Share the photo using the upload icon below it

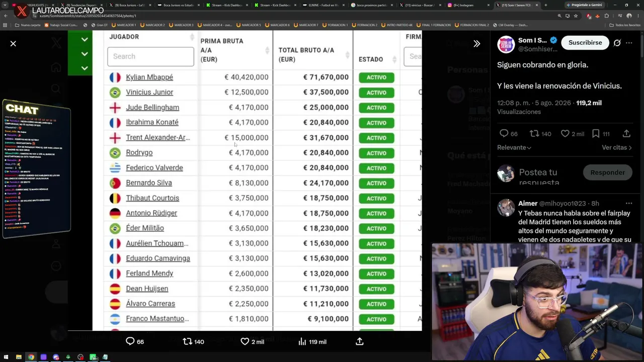(359, 341)
